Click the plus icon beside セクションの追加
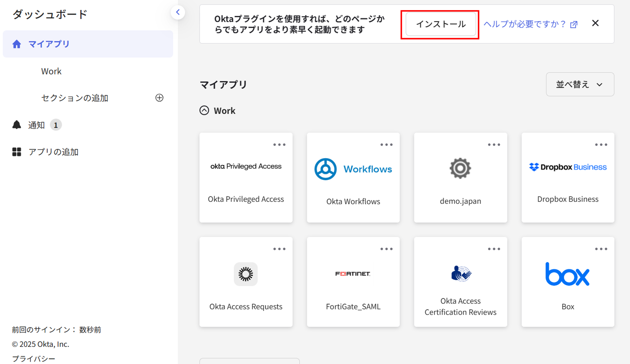Image resolution: width=630 pixels, height=364 pixels. [x=159, y=98]
